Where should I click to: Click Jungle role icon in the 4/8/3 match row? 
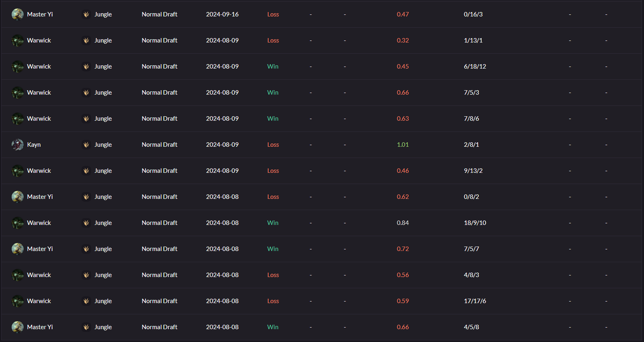86,275
